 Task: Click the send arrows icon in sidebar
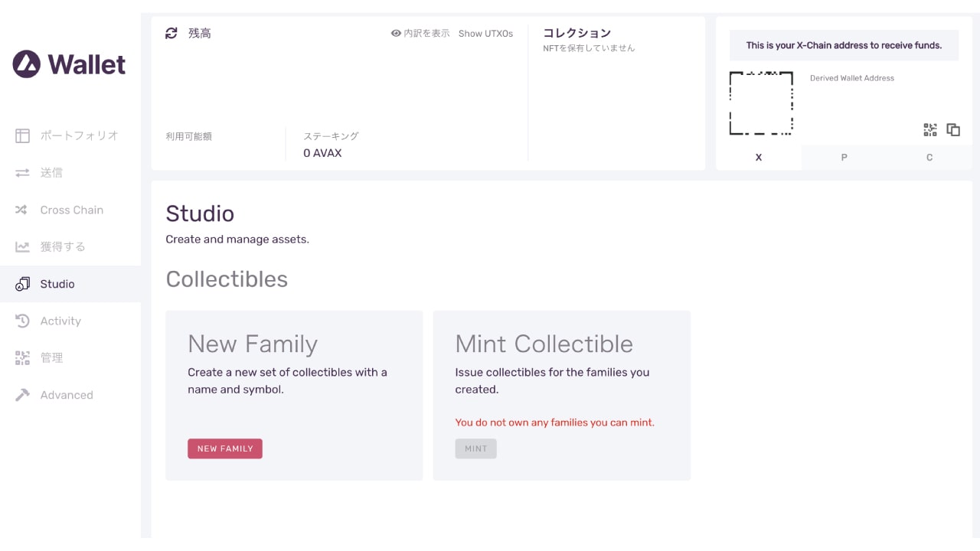(22, 173)
